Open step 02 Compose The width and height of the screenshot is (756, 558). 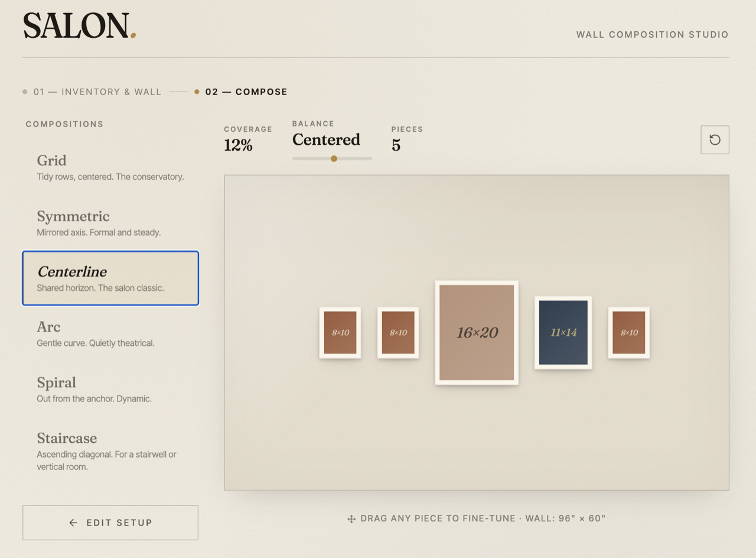[x=241, y=92]
